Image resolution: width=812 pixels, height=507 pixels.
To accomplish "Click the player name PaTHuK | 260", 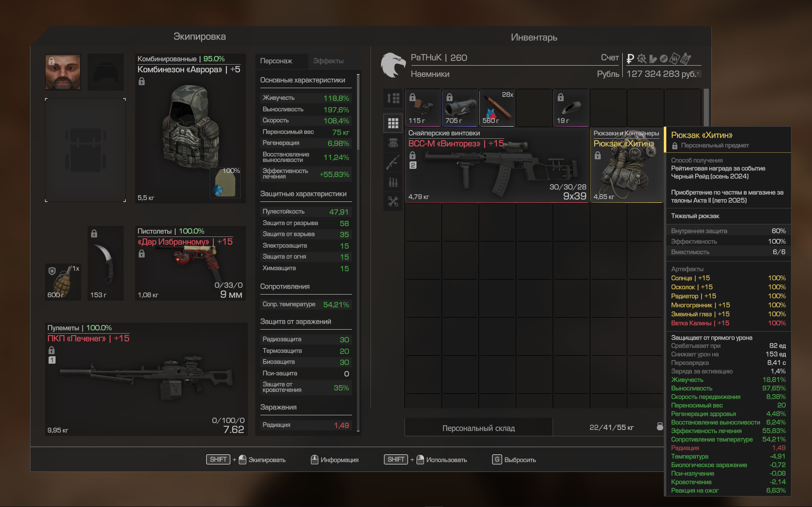I will 439,58.
